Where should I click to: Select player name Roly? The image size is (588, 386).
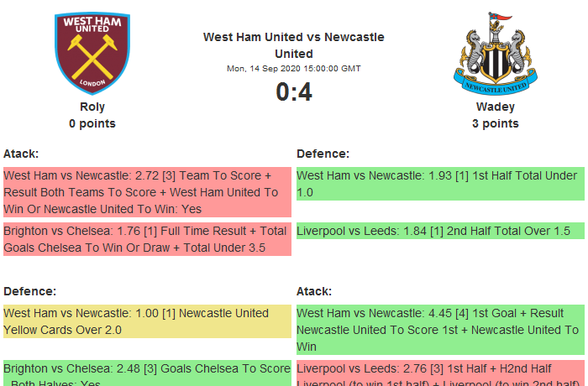(92, 107)
